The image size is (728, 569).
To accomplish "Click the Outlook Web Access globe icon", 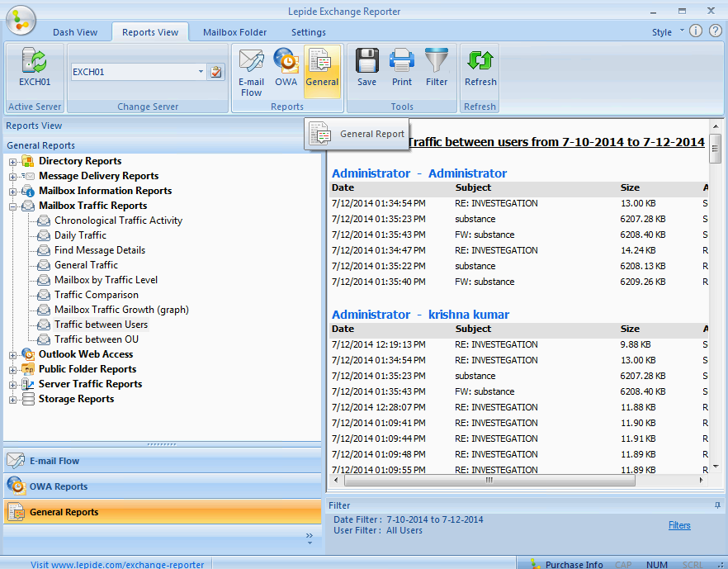I will 28,354.
